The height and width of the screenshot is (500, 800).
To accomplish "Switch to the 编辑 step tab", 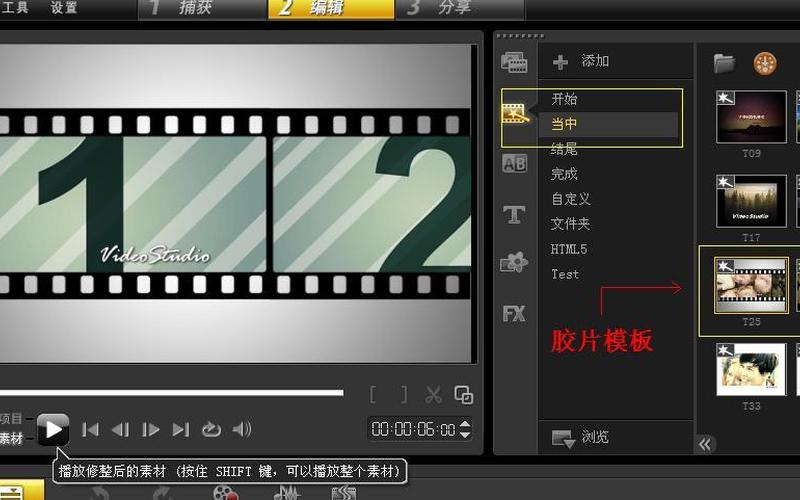I will [331, 9].
